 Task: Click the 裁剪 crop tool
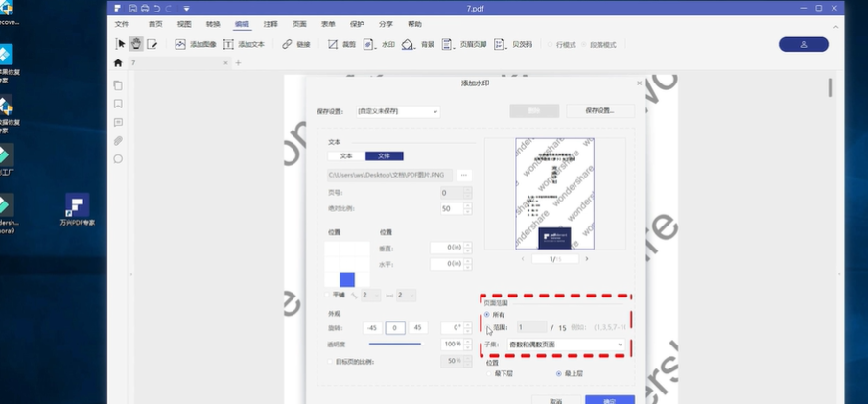coord(341,44)
